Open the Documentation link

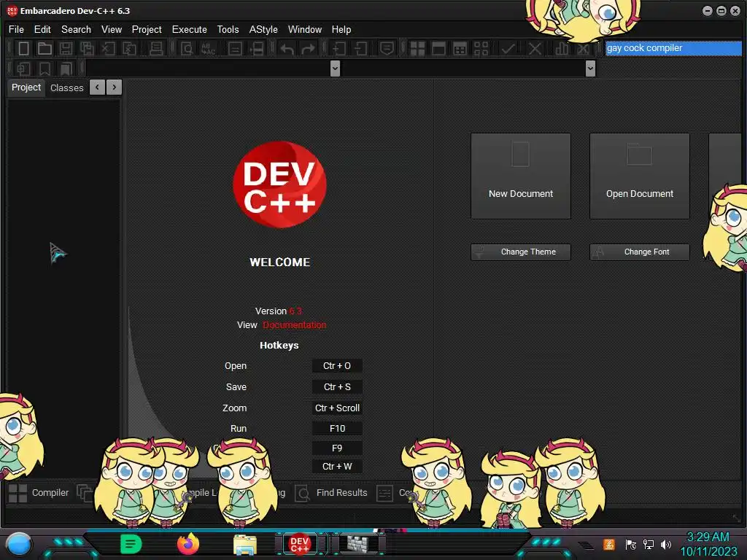click(295, 324)
